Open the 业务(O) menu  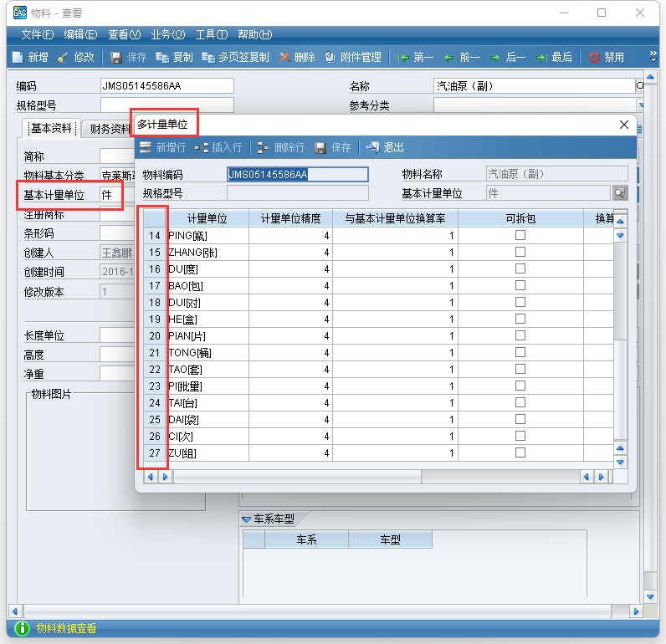167,34
